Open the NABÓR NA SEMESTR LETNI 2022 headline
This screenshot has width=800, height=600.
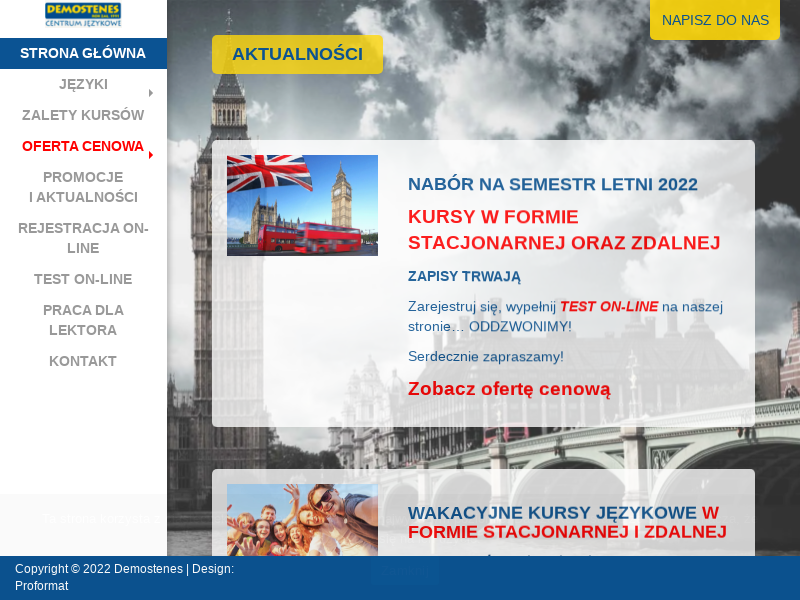point(552,184)
